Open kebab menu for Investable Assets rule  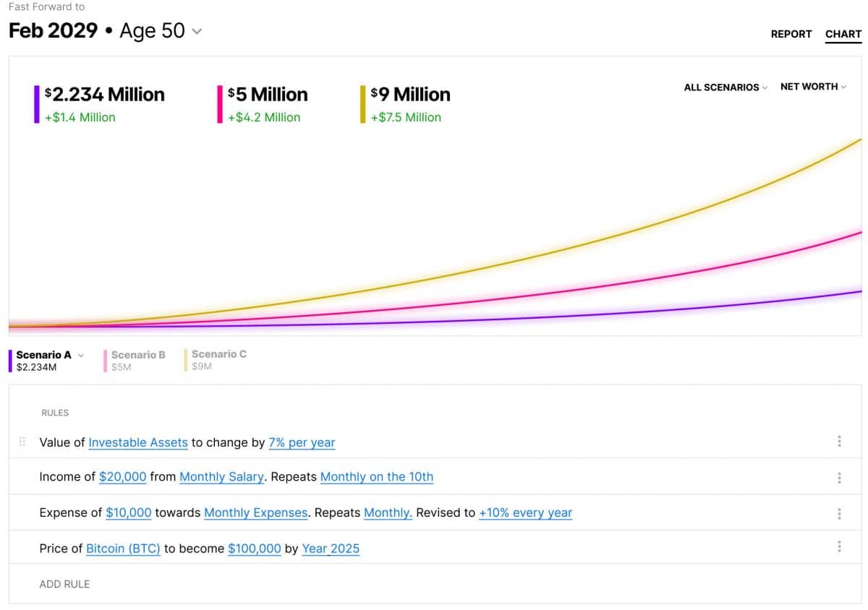click(x=839, y=441)
